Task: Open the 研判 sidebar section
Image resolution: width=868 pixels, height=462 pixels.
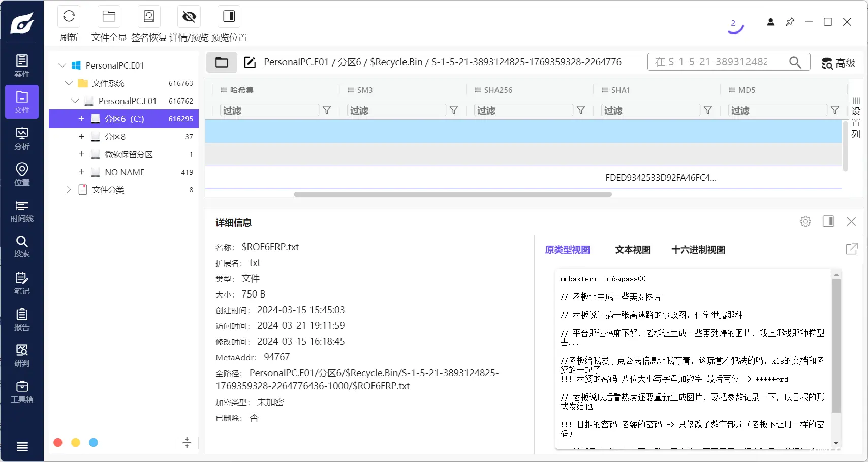Action: 22,355
